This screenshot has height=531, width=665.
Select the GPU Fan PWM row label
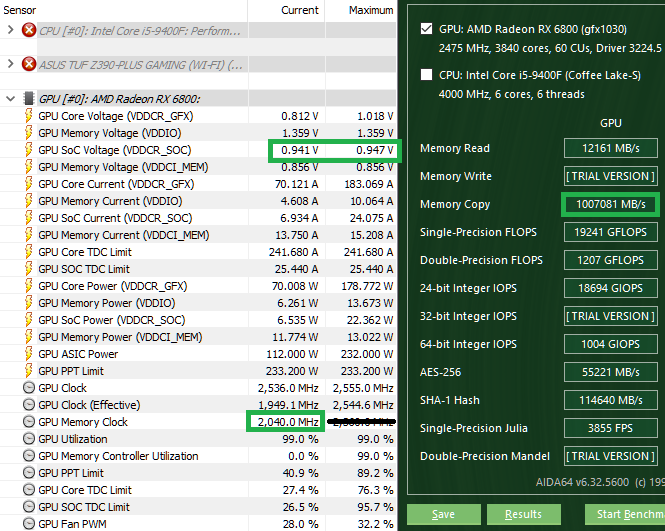[72, 524]
